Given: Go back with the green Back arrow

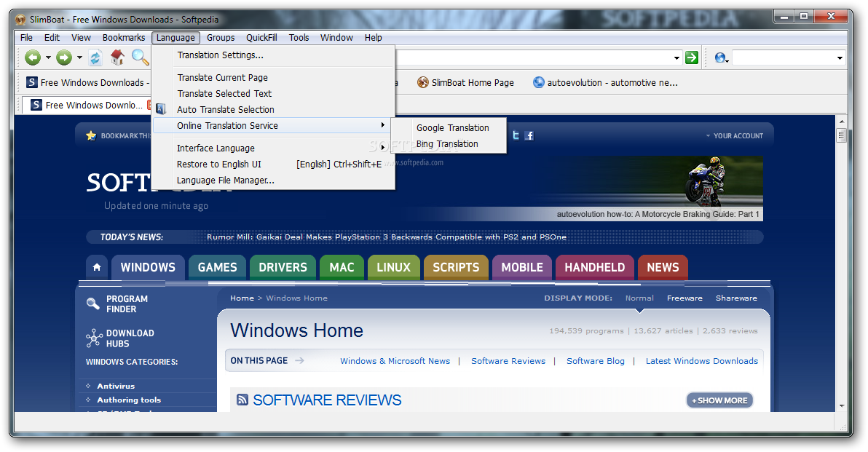Looking at the screenshot, I should 33,58.
